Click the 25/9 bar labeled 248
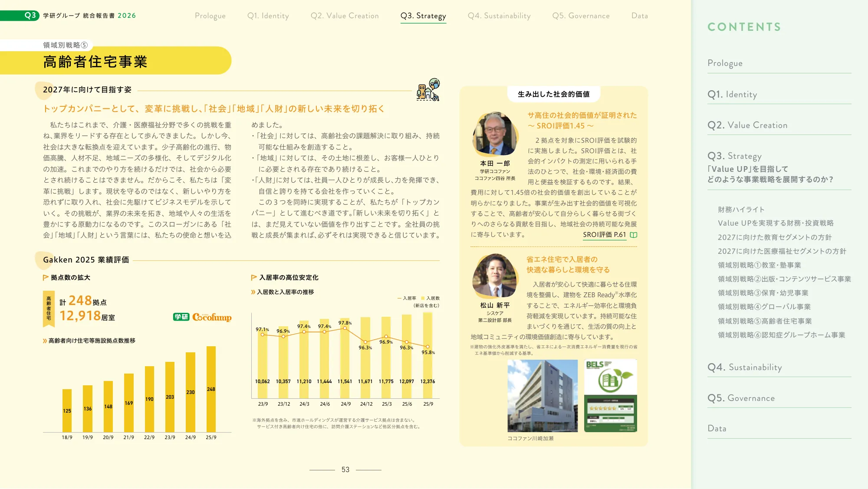 (x=211, y=389)
